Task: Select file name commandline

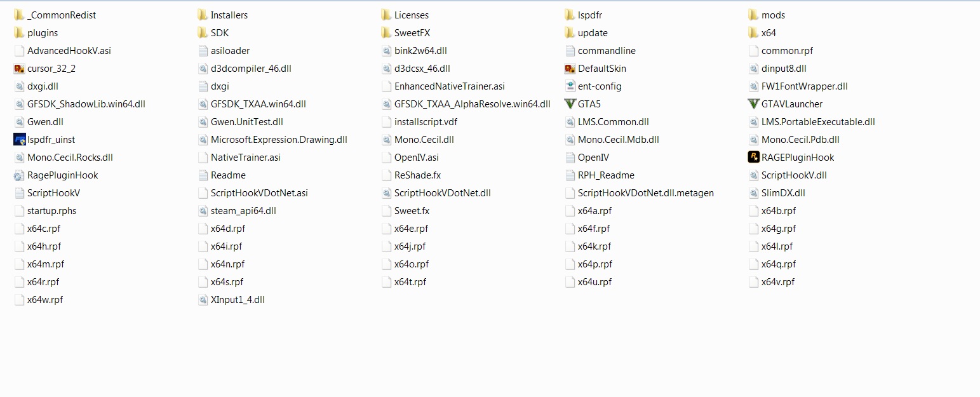Action: tap(607, 51)
